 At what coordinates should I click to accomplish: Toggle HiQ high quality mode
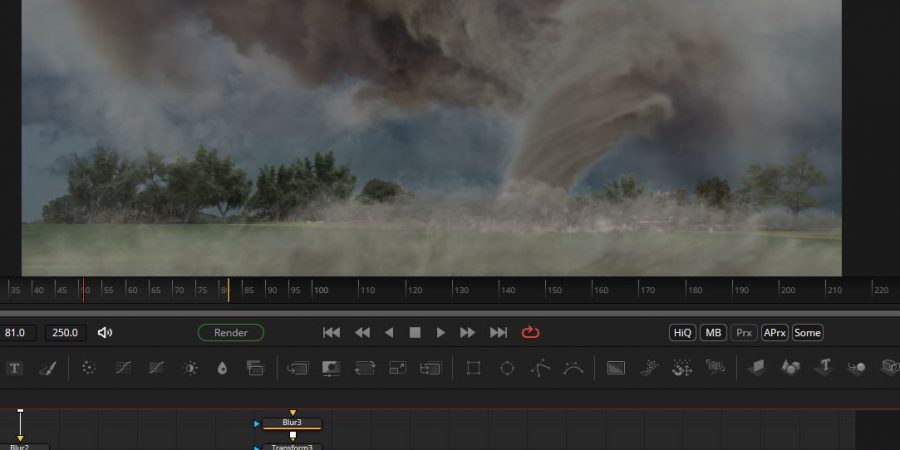[682, 333]
